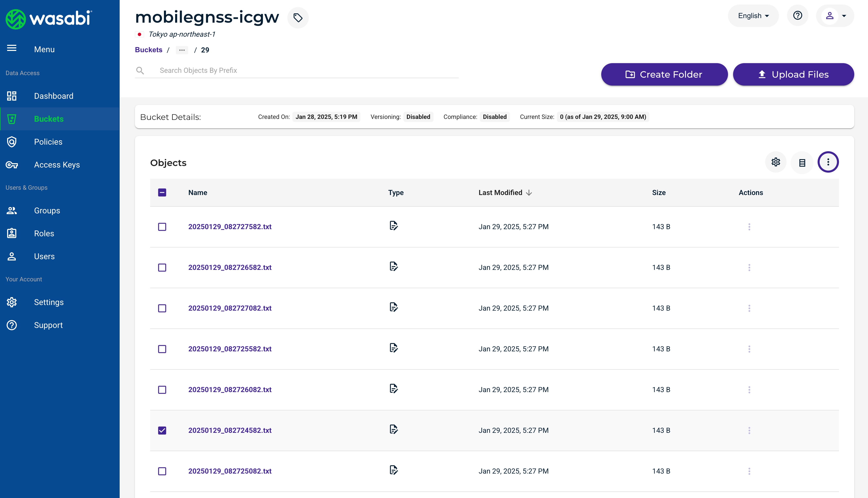Open actions menu for 20250129_082727082.txt
The height and width of the screenshot is (498, 868).
point(749,308)
